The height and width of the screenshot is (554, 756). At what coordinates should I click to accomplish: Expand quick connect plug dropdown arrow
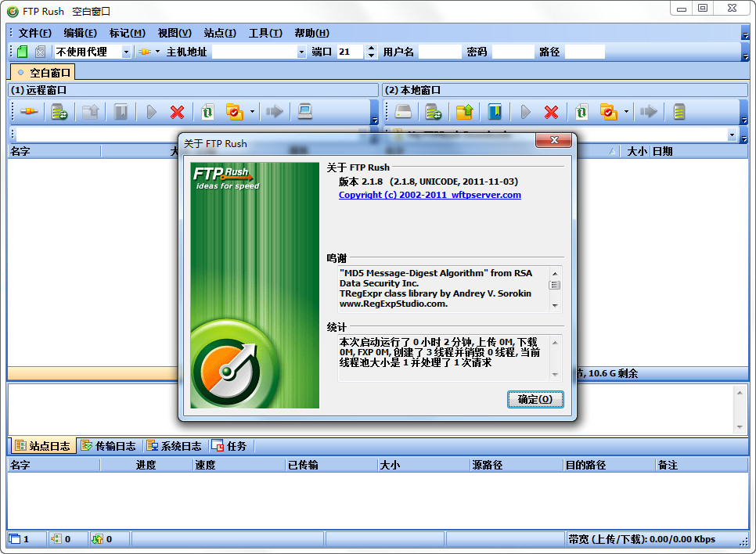pos(157,52)
